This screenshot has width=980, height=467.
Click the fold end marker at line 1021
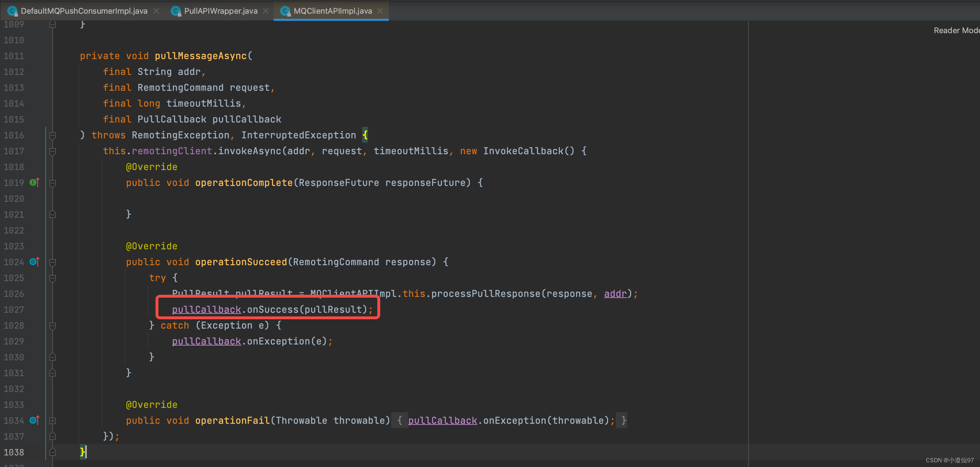click(53, 214)
